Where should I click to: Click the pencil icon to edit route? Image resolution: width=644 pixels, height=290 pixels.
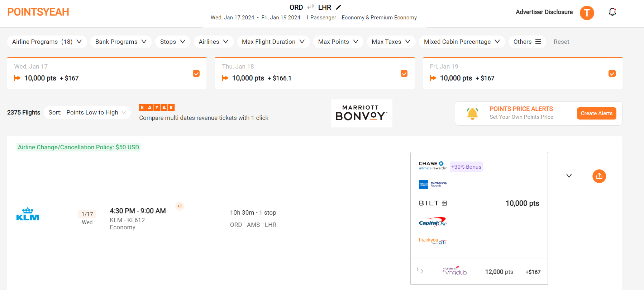pyautogui.click(x=339, y=7)
